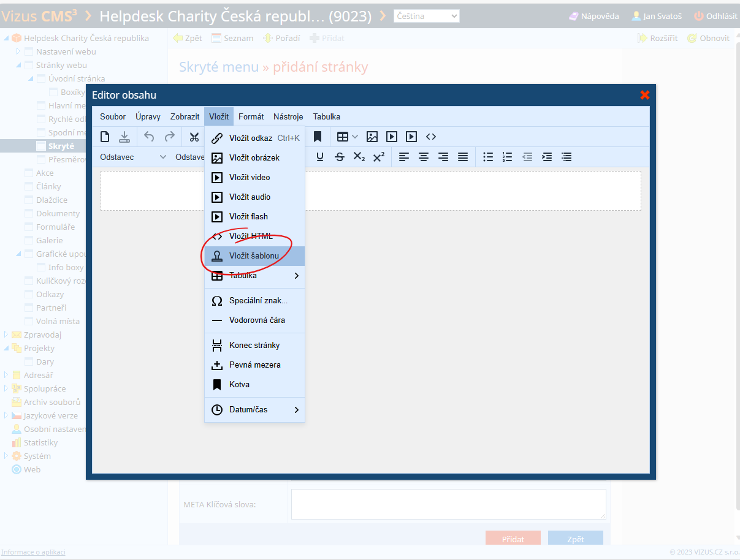Choose Vložit audio menu entry

point(254,197)
